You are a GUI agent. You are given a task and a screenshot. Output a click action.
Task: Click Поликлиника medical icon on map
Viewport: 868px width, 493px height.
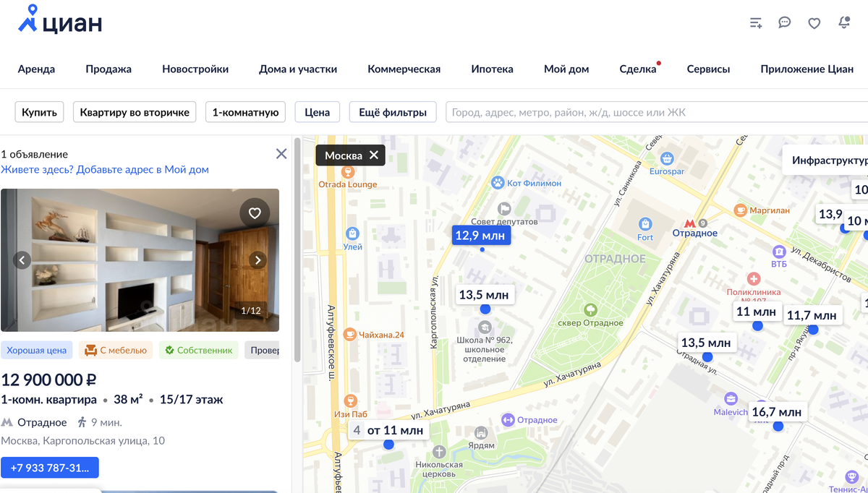point(754,279)
